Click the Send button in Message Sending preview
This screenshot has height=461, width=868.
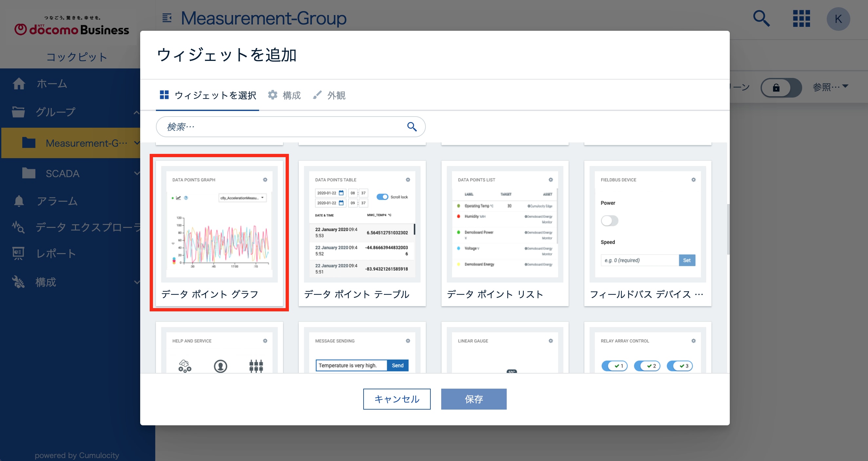[x=397, y=365]
